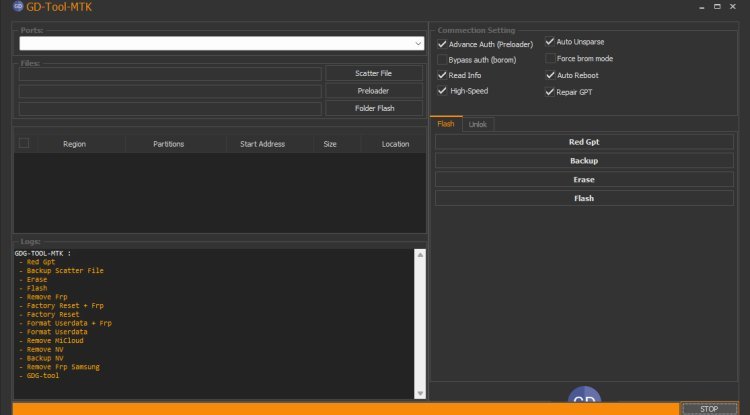Viewport: 750px width, 415px height.
Task: Toggle the Auto Unsparse checkbox
Action: (550, 42)
